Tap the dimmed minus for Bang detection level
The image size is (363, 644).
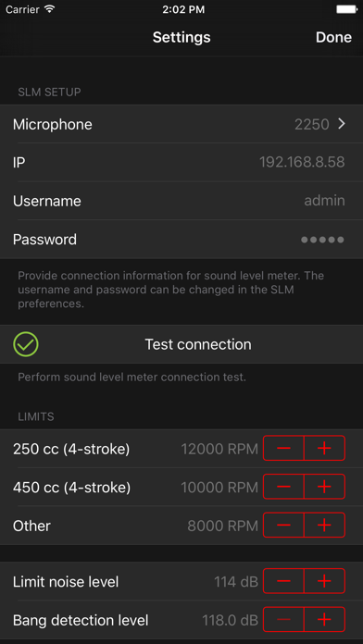click(x=283, y=619)
